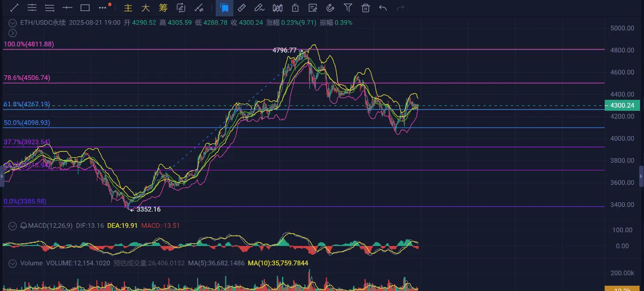Select the parallel channel lines tool
Image resolution: width=644 pixels, height=291 pixels.
[x=32, y=8]
